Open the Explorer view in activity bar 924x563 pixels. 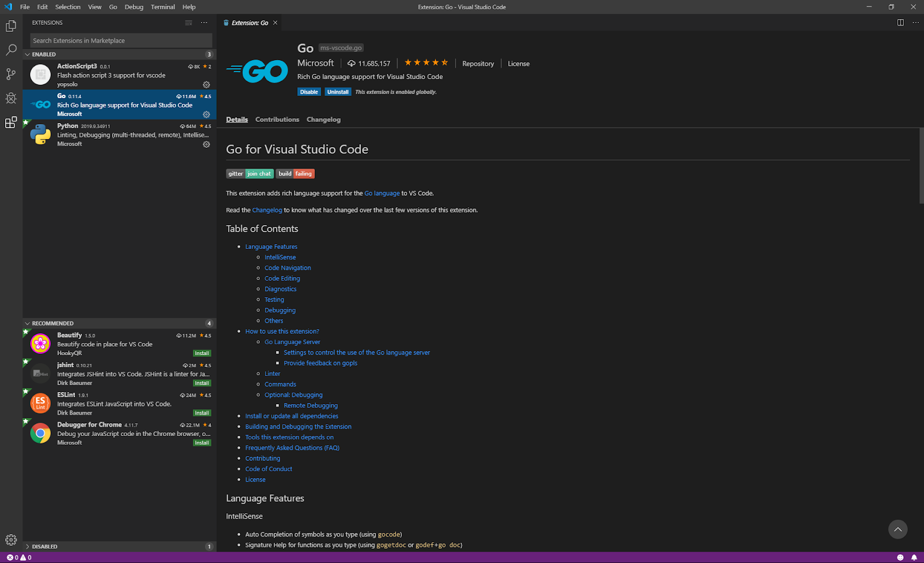click(x=11, y=26)
